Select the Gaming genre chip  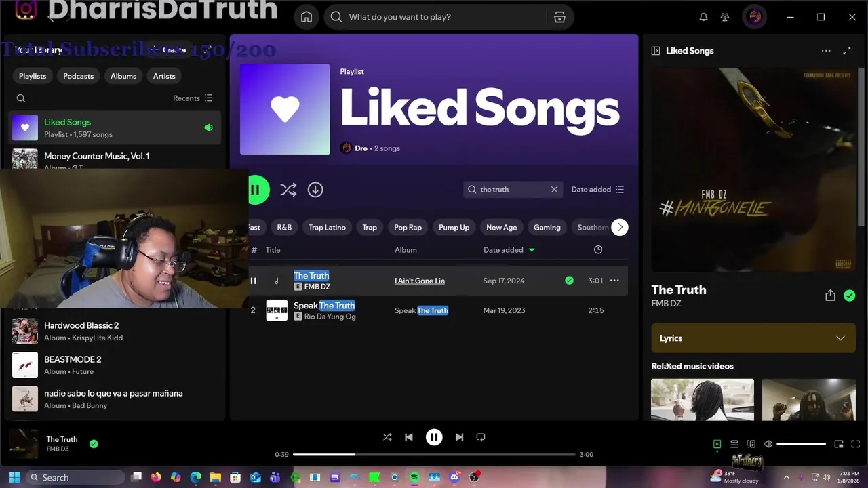point(547,228)
